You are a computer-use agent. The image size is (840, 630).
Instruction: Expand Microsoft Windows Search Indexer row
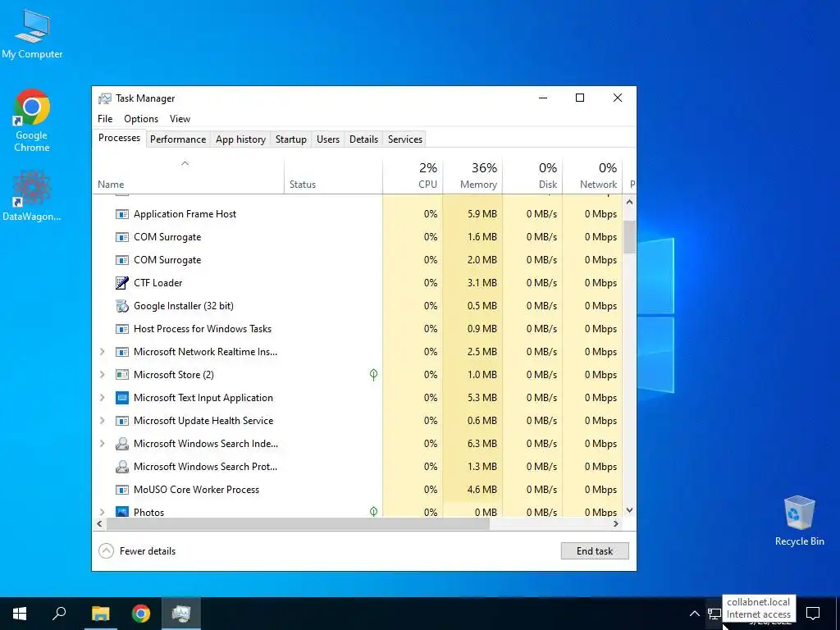103,444
